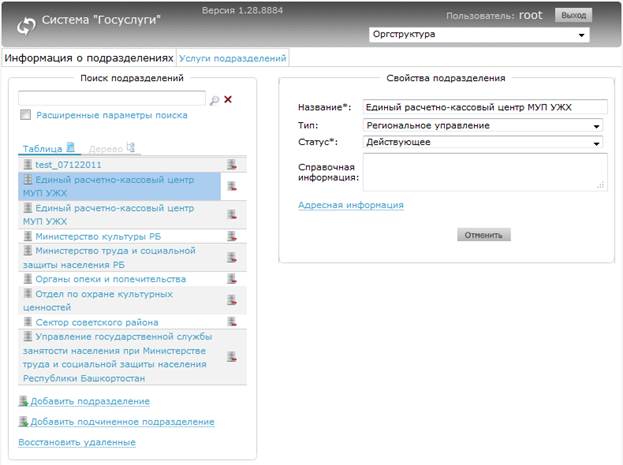The width and height of the screenshot is (623, 465).
Task: Click the Справочная информация text area
Action: point(485,172)
